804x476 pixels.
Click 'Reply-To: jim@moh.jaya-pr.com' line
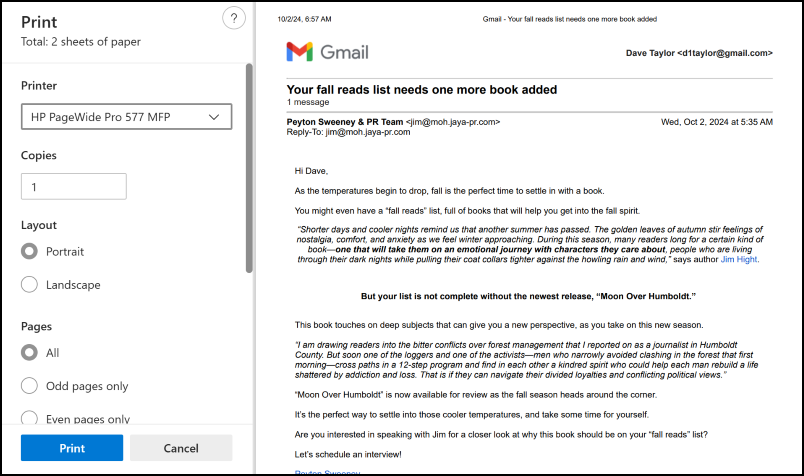pos(348,132)
